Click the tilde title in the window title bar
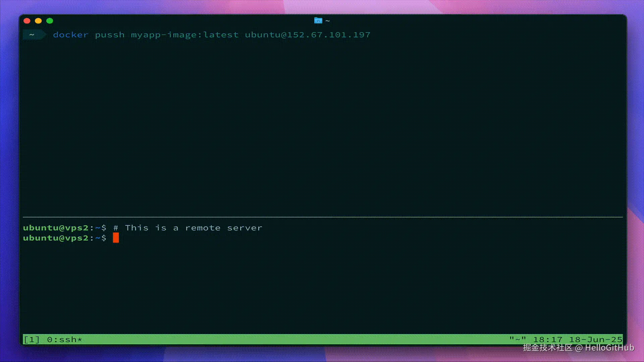The width and height of the screenshot is (644, 362). point(328,21)
